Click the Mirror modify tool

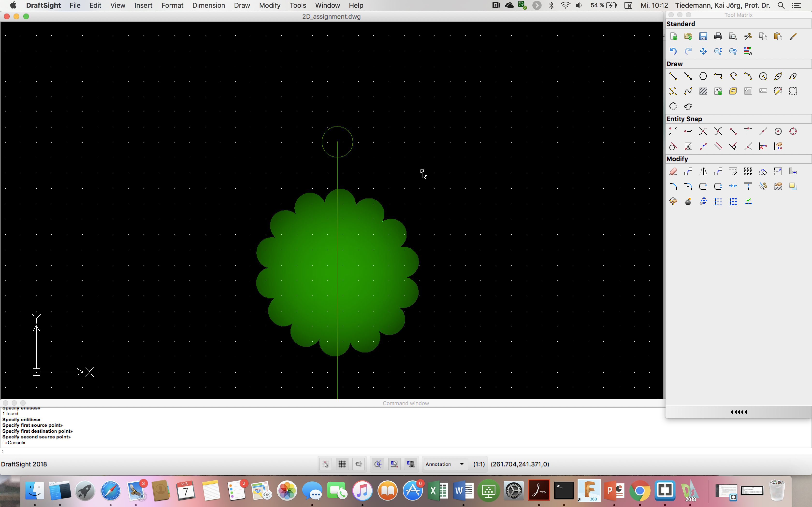(x=703, y=172)
